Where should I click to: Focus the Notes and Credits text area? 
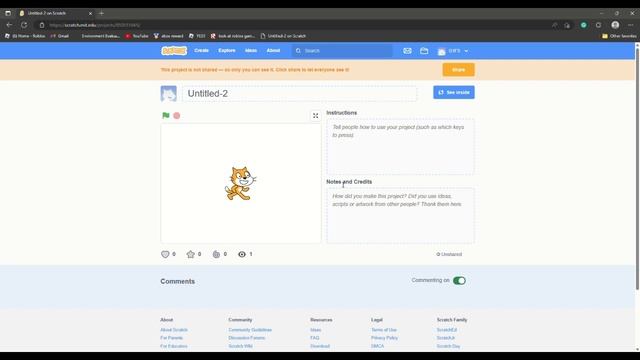(x=400, y=216)
